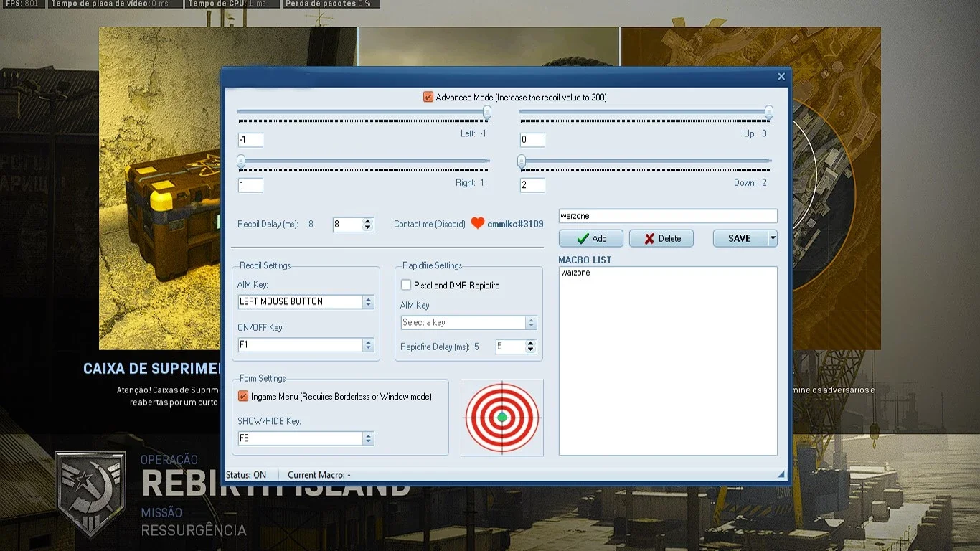Disable the Advanced Mode checkbox
The height and width of the screenshot is (551, 980).
point(428,97)
